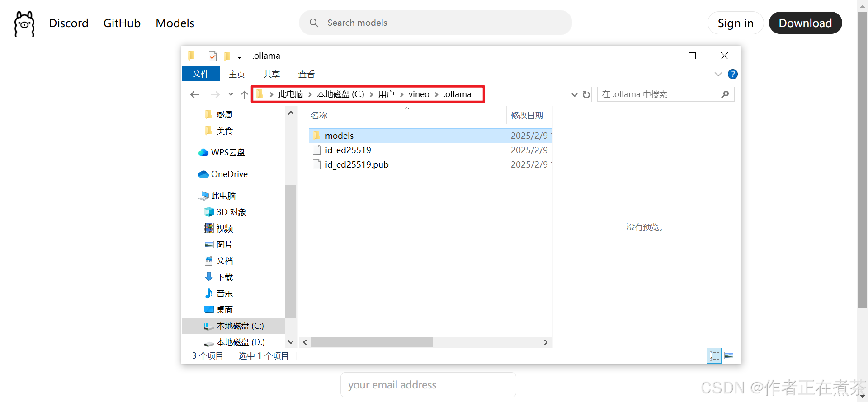
Task: Click the browser page vertical scrollbar thumb
Action: (862, 160)
